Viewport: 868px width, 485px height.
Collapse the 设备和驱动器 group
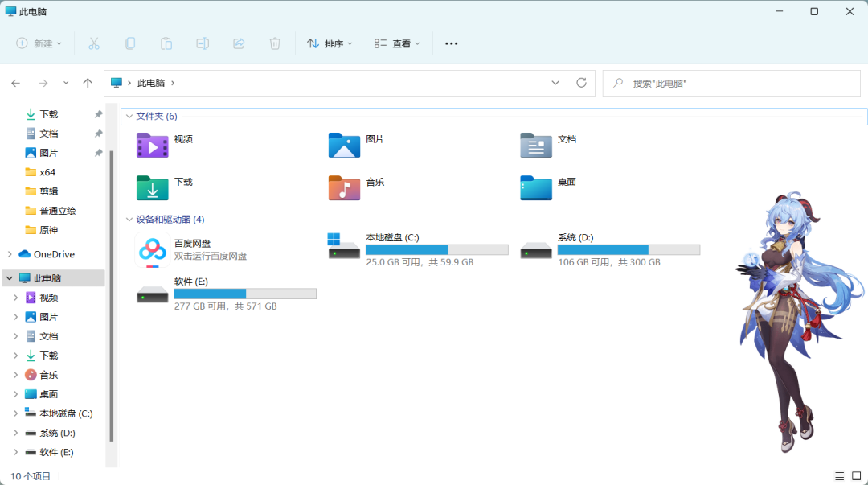point(129,220)
